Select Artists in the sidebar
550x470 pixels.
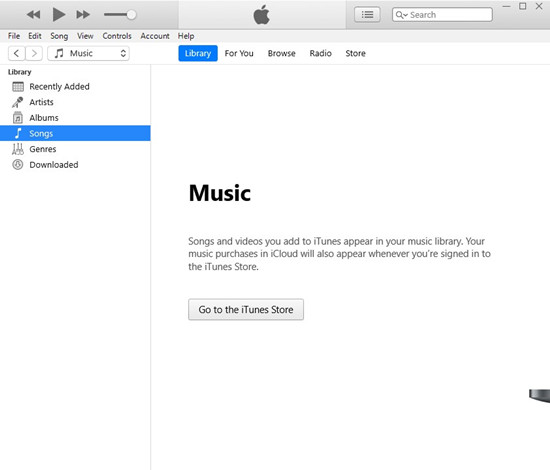coord(75,102)
